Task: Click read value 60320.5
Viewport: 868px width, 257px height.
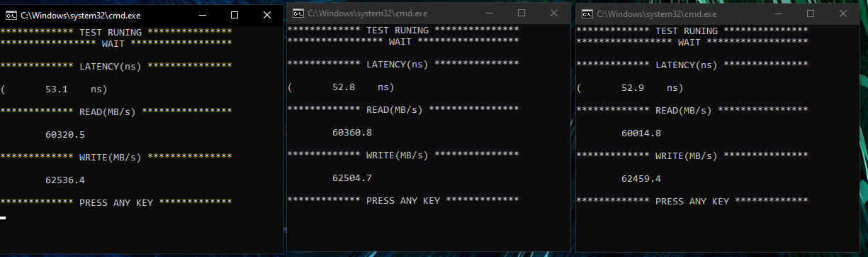Action: coord(65,135)
